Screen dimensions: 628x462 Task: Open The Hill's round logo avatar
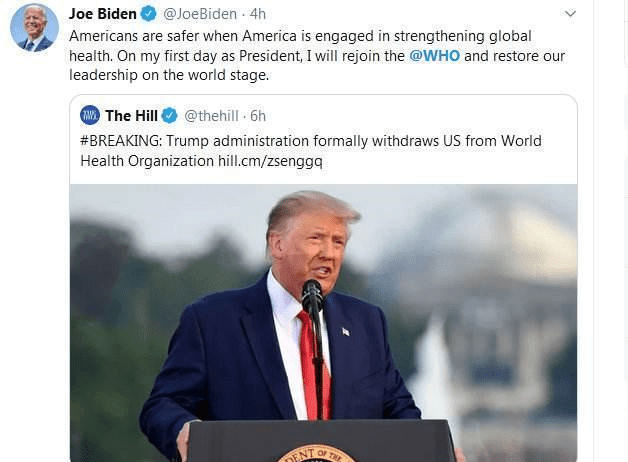tap(90, 116)
